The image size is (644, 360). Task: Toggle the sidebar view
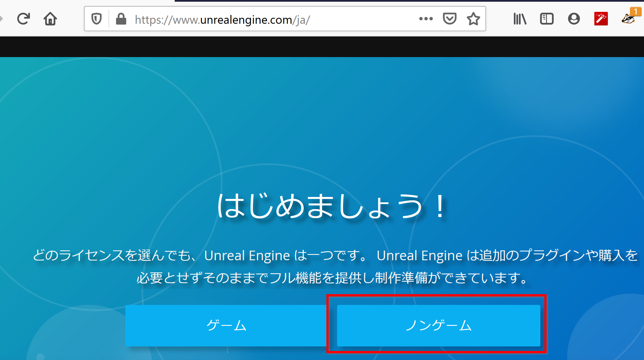pos(547,19)
